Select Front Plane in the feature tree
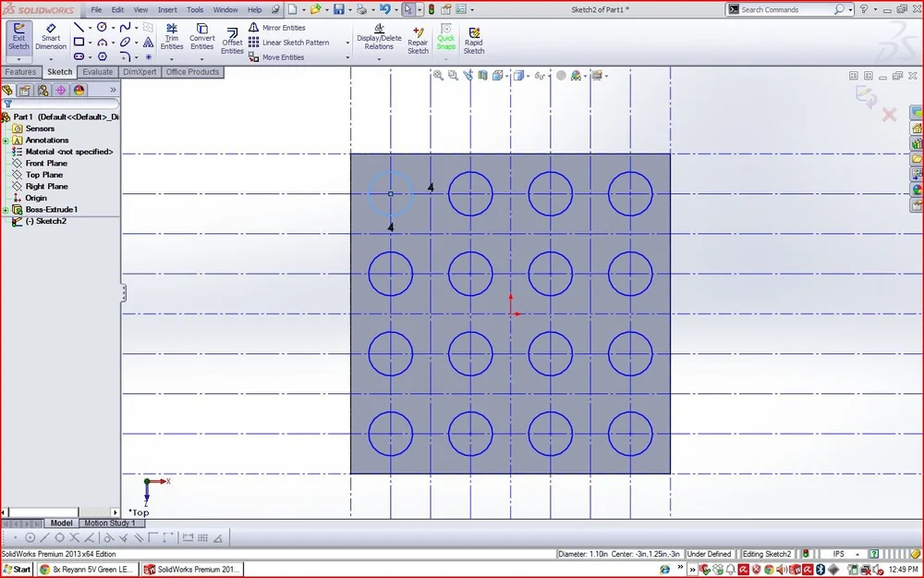 (x=46, y=164)
